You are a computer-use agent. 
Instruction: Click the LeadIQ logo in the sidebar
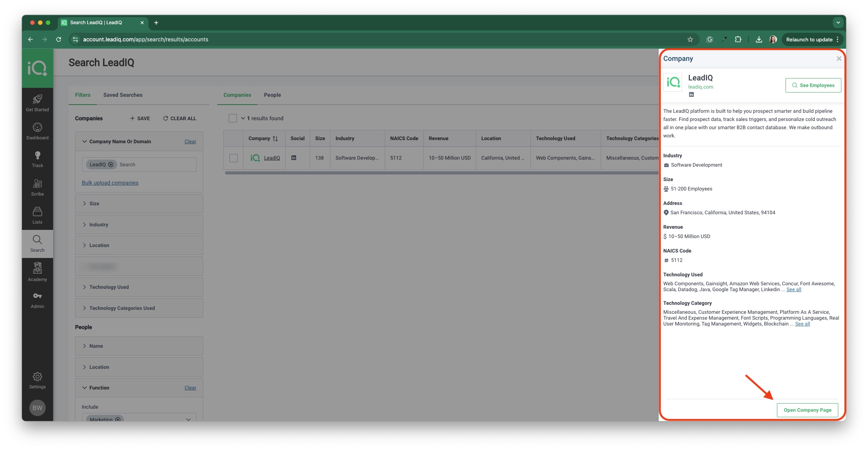[37, 68]
